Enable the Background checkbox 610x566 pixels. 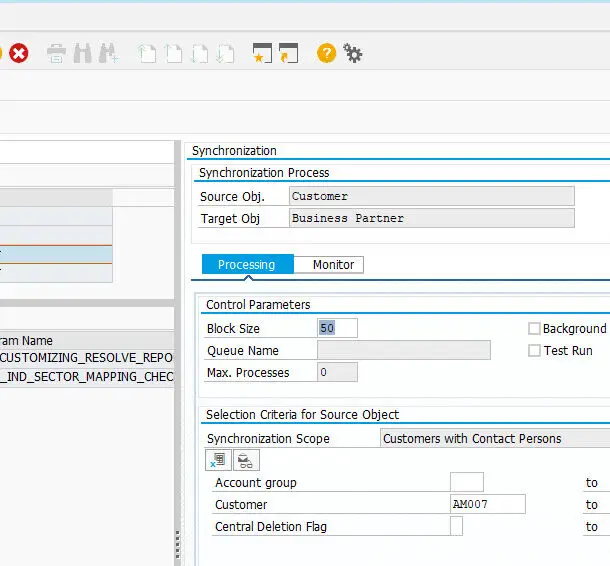tap(534, 329)
